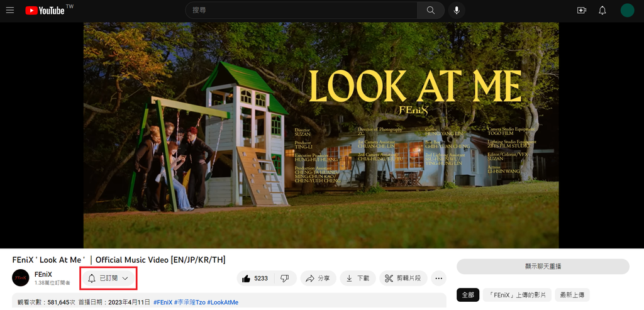Start voice search with microphone

click(457, 10)
